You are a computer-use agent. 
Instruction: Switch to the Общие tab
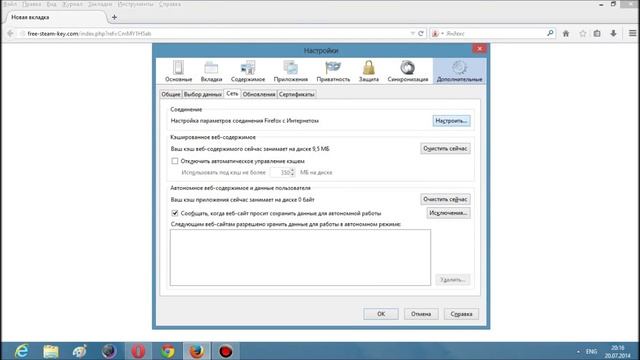click(171, 94)
